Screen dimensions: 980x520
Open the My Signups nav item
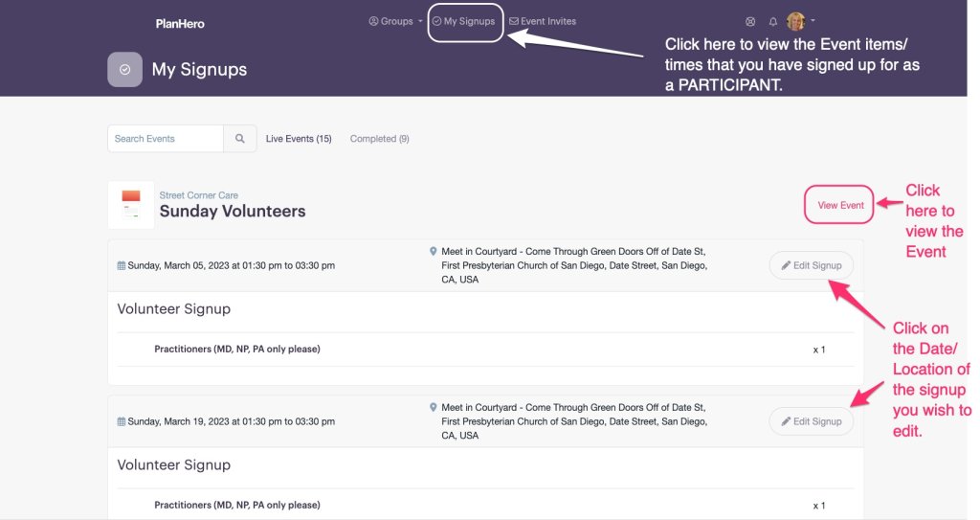[x=464, y=21]
